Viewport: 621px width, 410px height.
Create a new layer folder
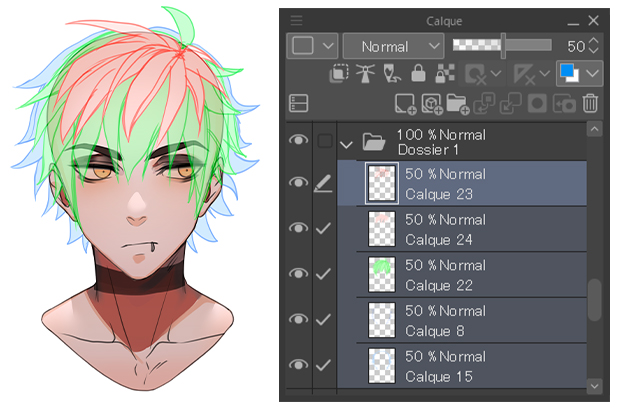(x=458, y=104)
